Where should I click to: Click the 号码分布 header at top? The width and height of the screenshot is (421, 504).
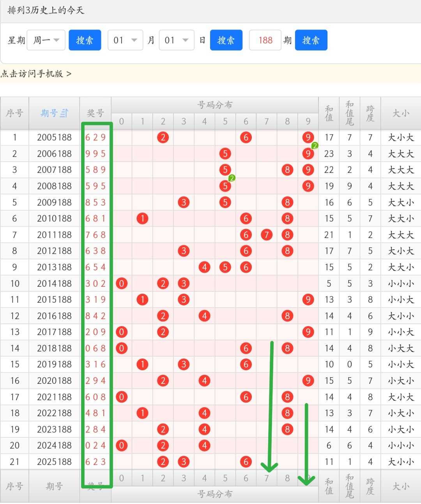click(x=215, y=105)
